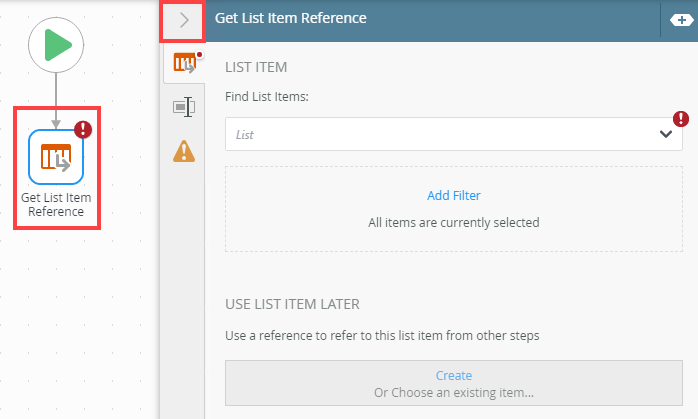Image resolution: width=698 pixels, height=419 pixels.
Task: Click the "All items are currently selected" text
Action: click(454, 222)
